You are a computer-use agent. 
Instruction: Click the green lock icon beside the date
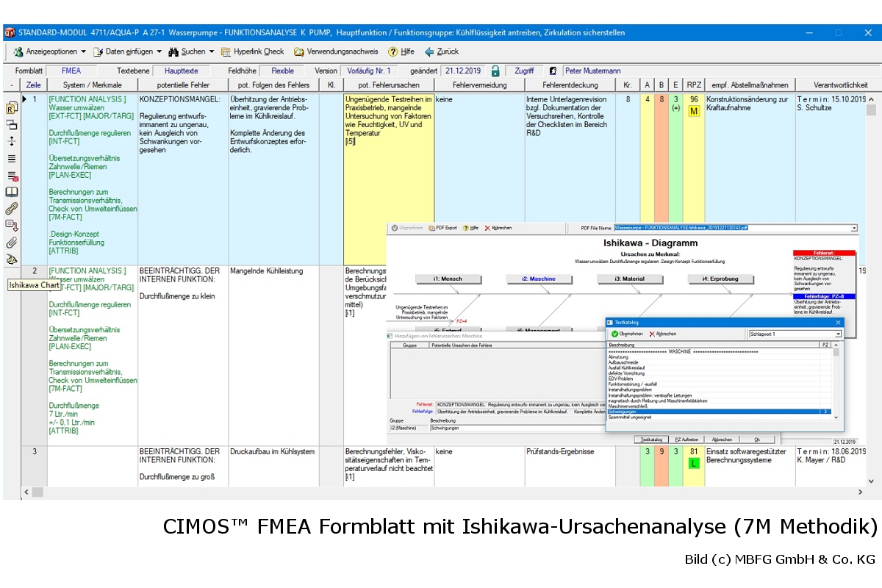coord(495,71)
